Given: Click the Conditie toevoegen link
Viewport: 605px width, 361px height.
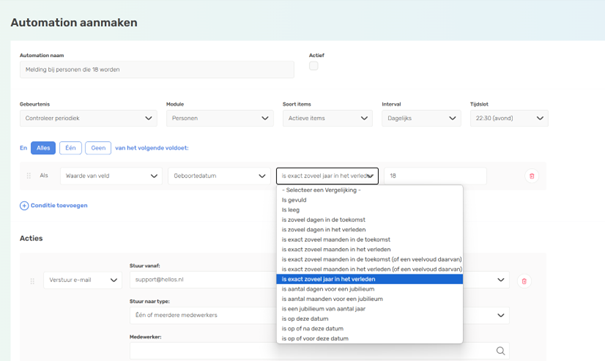Looking at the screenshot, I should tap(59, 206).
